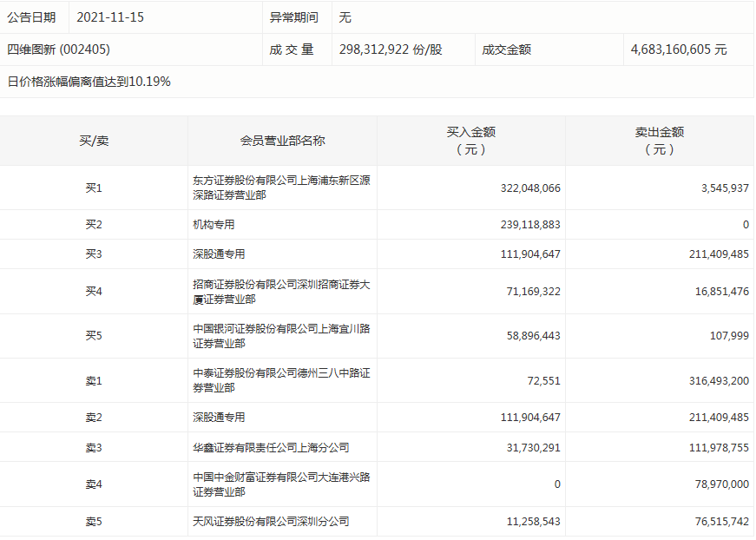This screenshot has width=756, height=540.
Task: Select the 卖1 row label
Action: pos(94,381)
